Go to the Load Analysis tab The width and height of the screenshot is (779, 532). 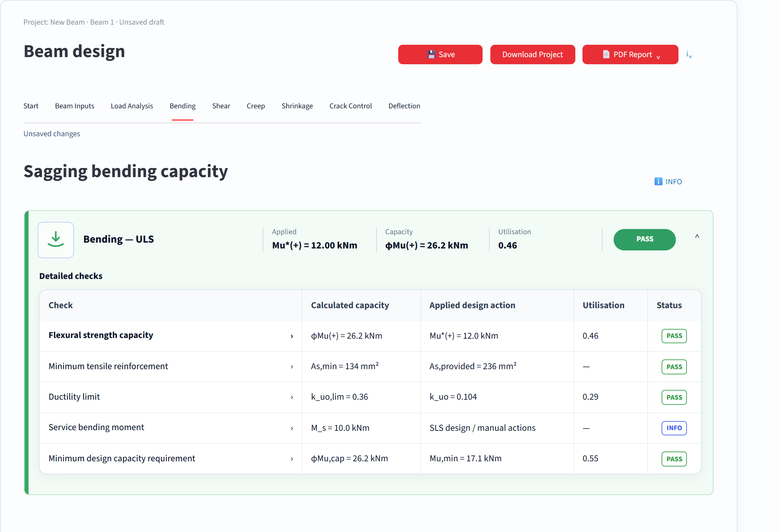(x=132, y=106)
